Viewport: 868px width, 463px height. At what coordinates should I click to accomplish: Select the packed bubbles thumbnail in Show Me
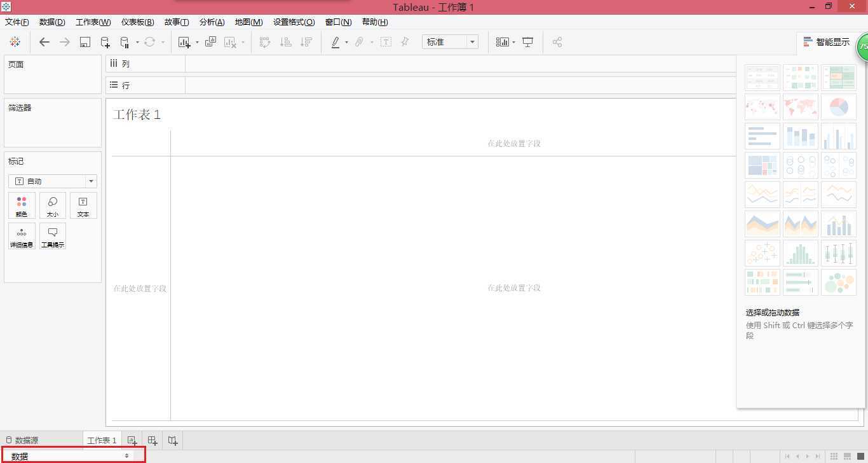(839, 282)
